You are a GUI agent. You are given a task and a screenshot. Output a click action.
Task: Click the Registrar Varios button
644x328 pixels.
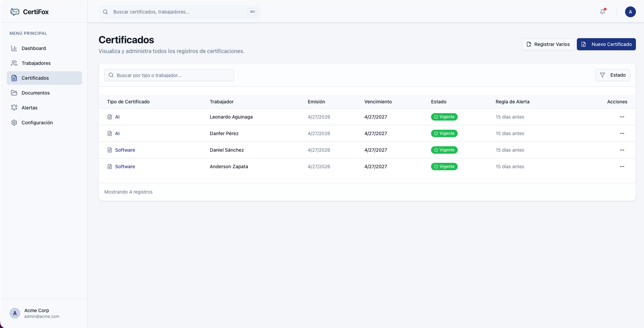point(547,44)
